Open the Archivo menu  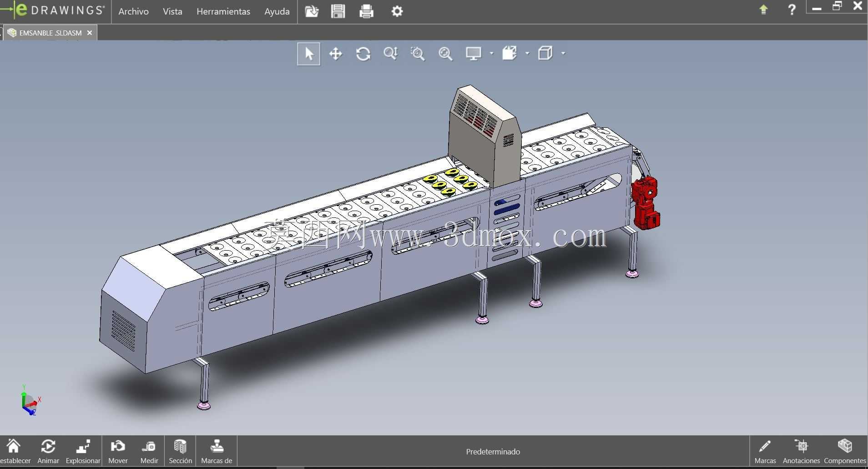[x=133, y=11]
